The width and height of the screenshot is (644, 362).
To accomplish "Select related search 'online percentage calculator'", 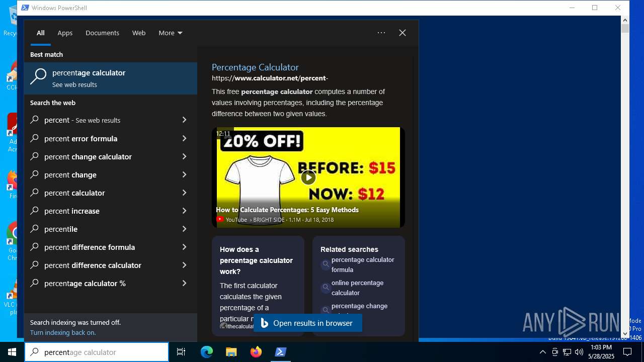I will (x=357, y=288).
